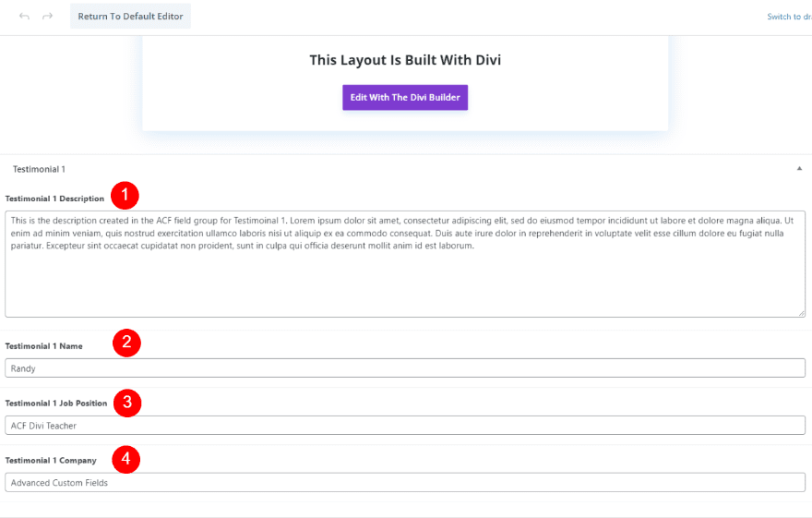Viewport: 812px width, 518px height.
Task: Click the undo arrow icon
Action: point(24,17)
